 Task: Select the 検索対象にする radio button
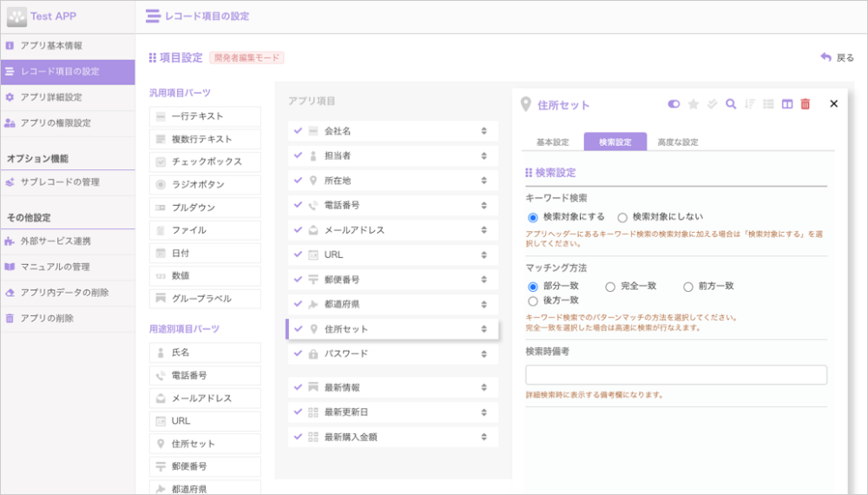pyautogui.click(x=533, y=218)
